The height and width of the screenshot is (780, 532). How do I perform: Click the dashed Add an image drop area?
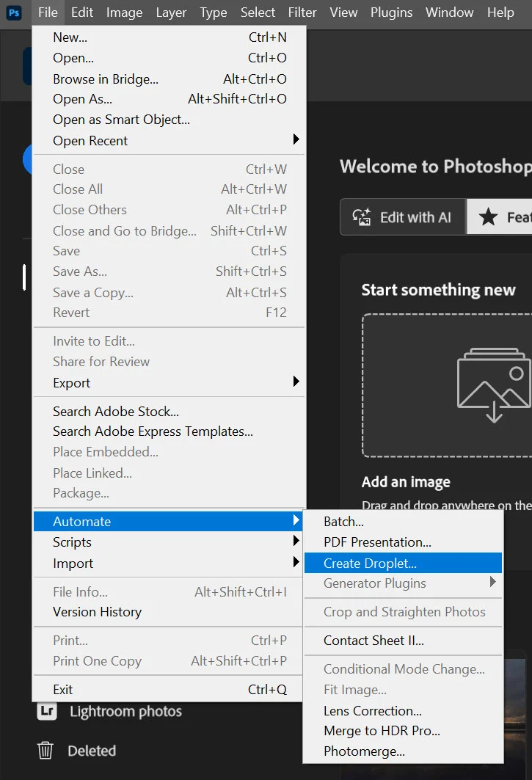coord(447,385)
